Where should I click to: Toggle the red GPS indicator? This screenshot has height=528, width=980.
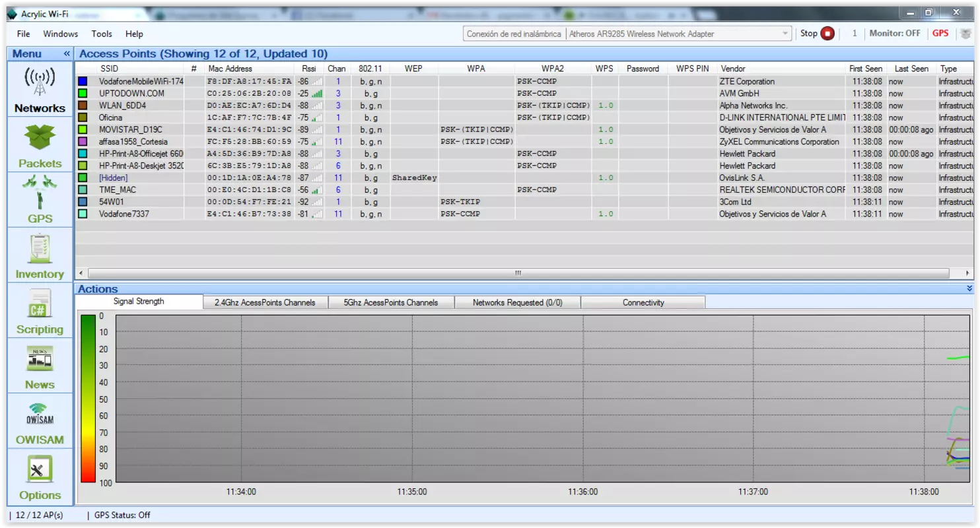point(940,34)
